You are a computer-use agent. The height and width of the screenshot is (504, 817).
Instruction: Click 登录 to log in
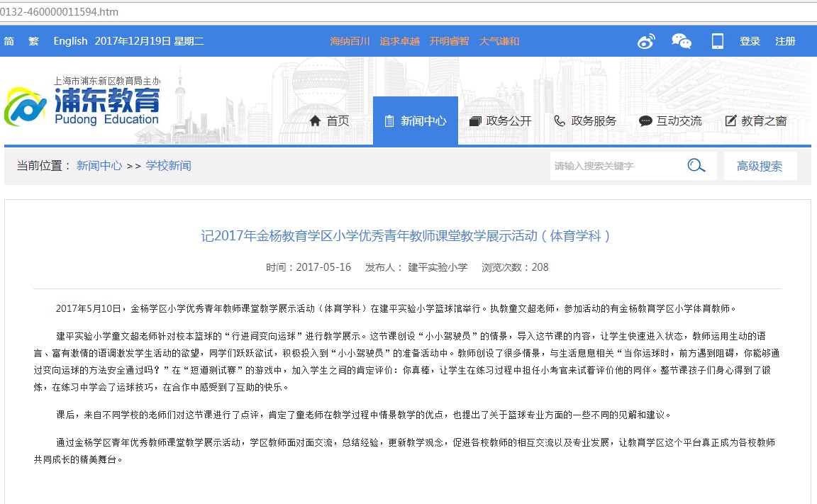tap(750, 41)
